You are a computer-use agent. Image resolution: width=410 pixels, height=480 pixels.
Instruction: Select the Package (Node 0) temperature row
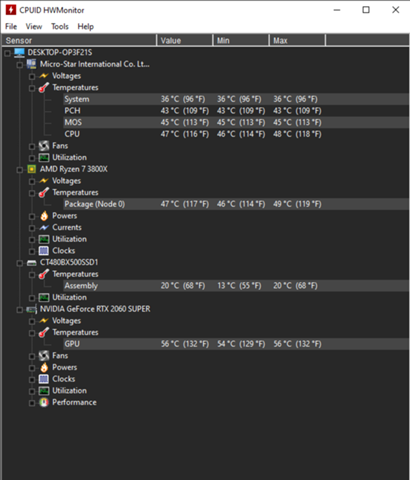(236, 204)
